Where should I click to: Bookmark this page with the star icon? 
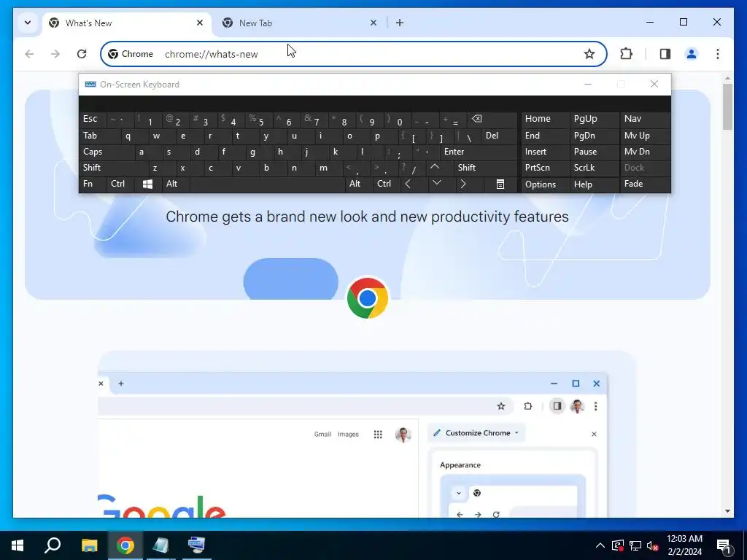[x=589, y=54]
